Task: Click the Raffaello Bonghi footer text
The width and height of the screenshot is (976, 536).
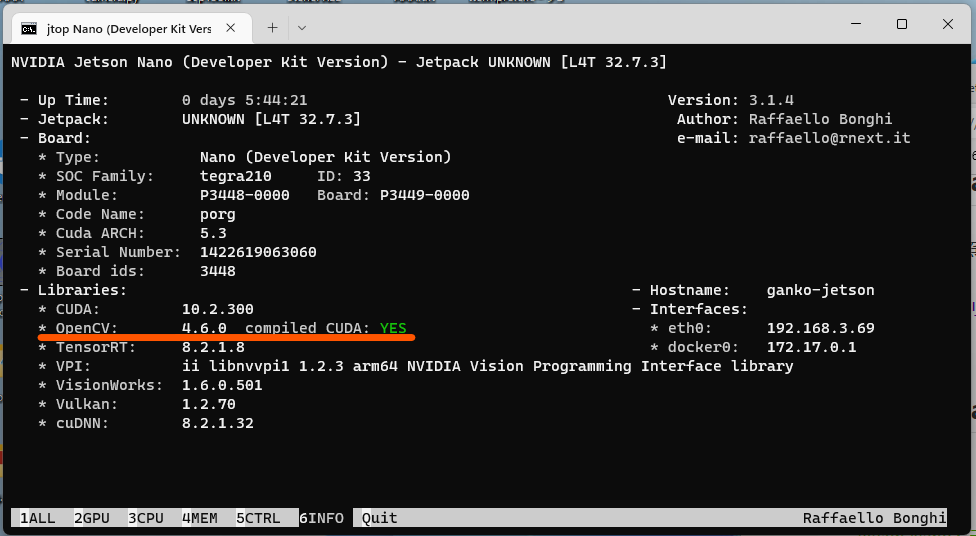Action: point(874,518)
